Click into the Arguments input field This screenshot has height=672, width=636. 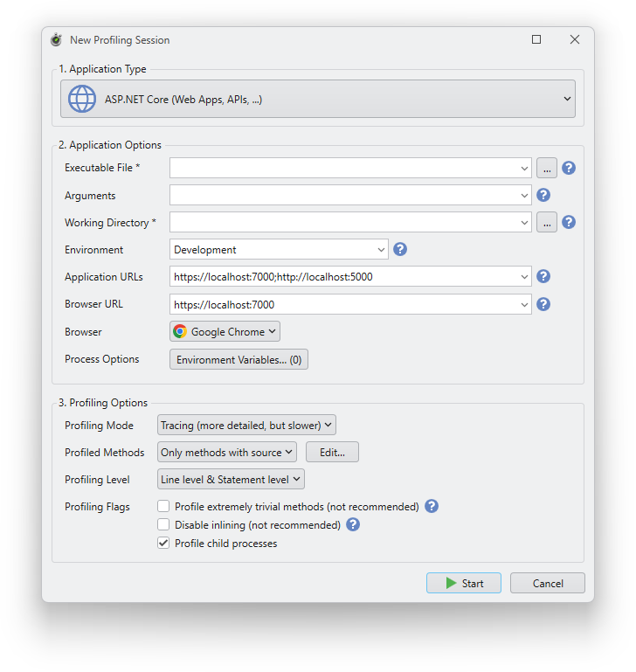(344, 196)
